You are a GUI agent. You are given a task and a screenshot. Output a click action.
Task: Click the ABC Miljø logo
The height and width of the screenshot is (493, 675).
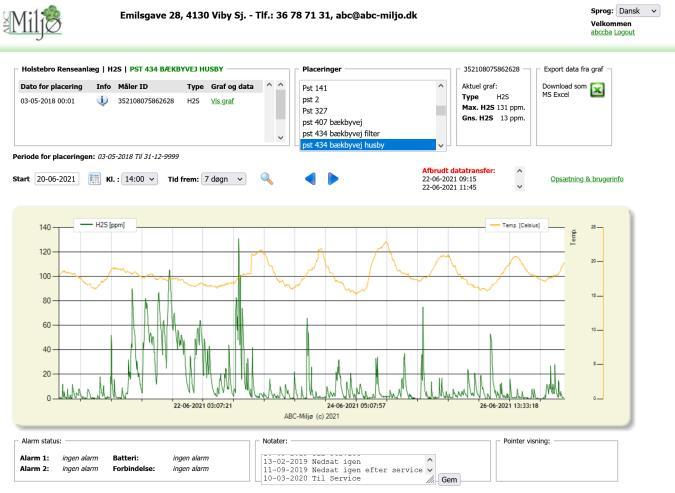click(32, 22)
